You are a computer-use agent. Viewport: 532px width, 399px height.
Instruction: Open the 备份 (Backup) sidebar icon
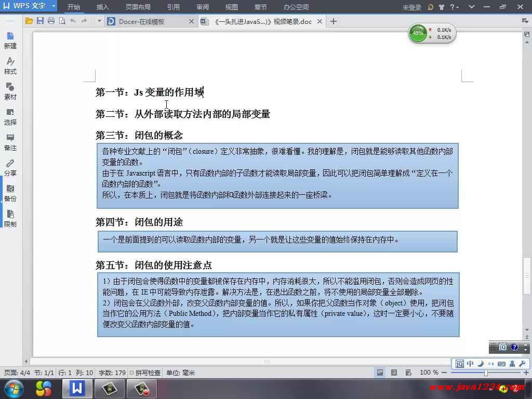(x=10, y=193)
